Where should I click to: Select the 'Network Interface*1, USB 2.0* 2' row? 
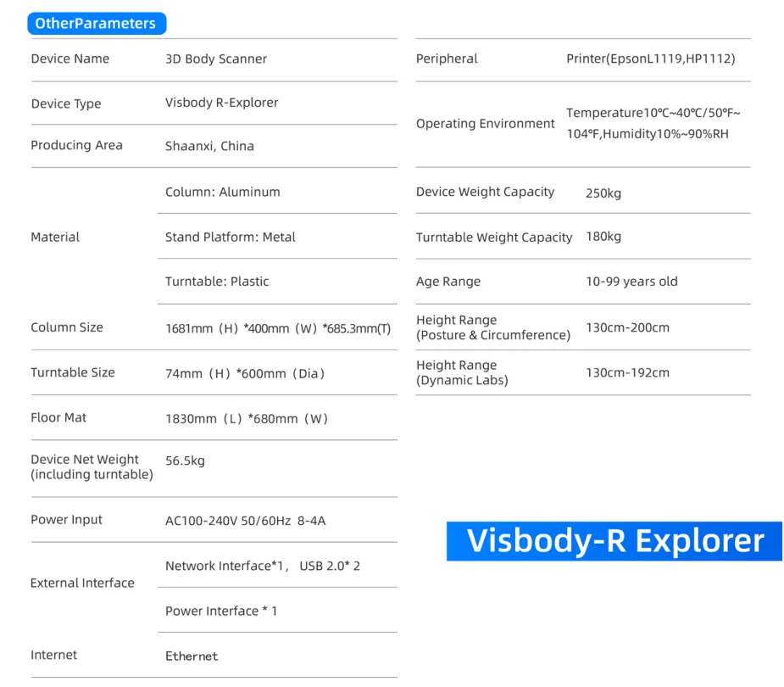click(263, 566)
